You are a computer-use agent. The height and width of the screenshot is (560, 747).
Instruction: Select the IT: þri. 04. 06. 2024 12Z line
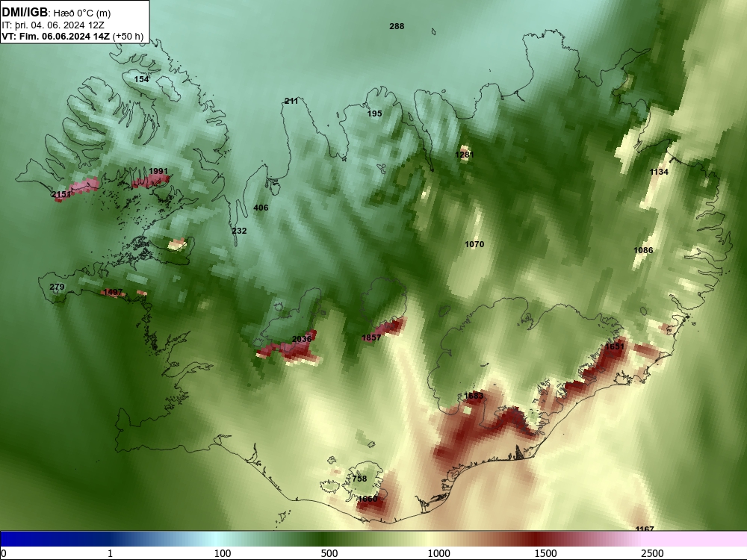tap(53, 25)
